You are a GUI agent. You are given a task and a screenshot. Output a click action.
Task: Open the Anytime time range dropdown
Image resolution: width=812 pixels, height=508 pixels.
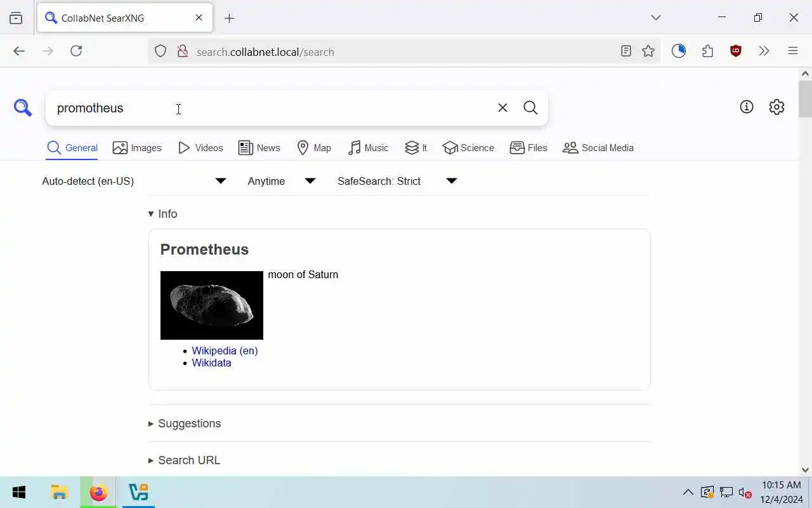(x=282, y=181)
